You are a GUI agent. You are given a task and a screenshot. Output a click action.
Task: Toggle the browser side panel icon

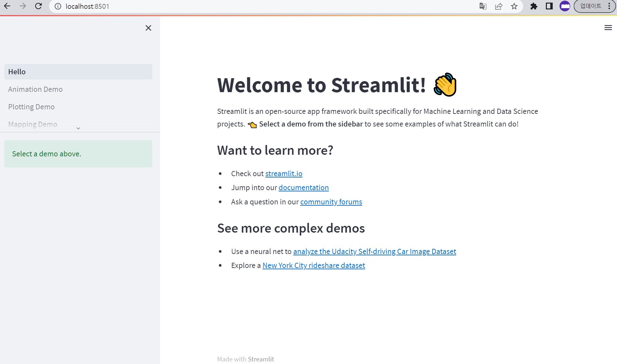(x=549, y=6)
